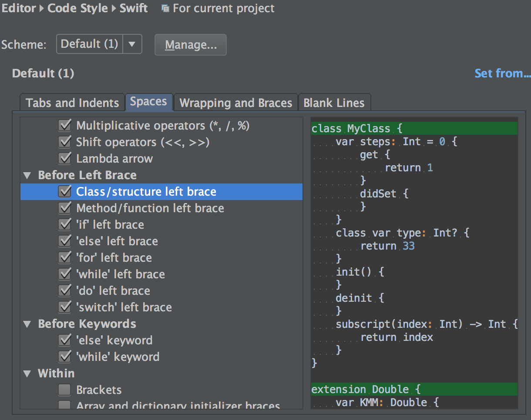Image resolution: width=531 pixels, height=420 pixels.
Task: Collapse the Before Keywords disclosure triangle
Action: tap(27, 323)
